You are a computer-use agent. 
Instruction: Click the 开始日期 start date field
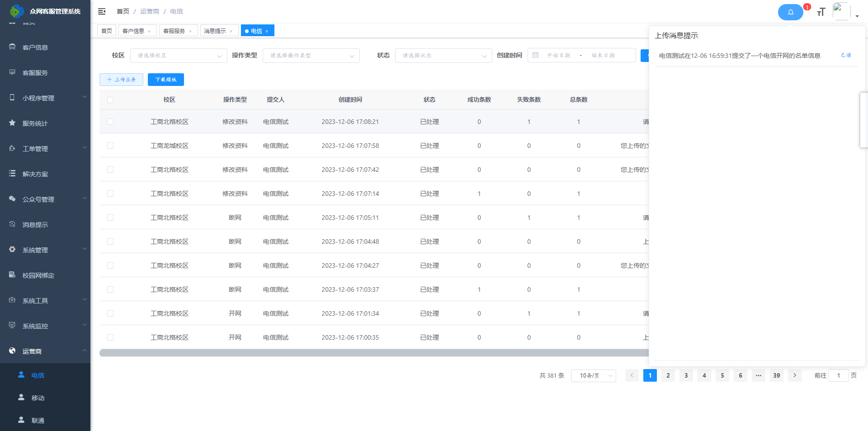coord(559,55)
